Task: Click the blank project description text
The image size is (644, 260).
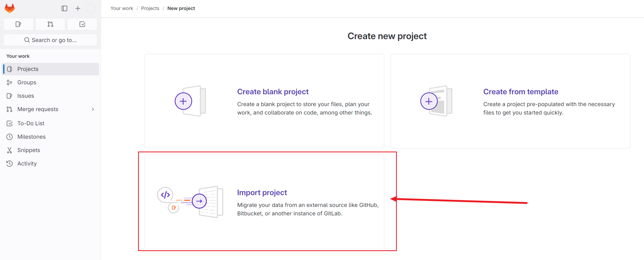Action: click(x=305, y=108)
